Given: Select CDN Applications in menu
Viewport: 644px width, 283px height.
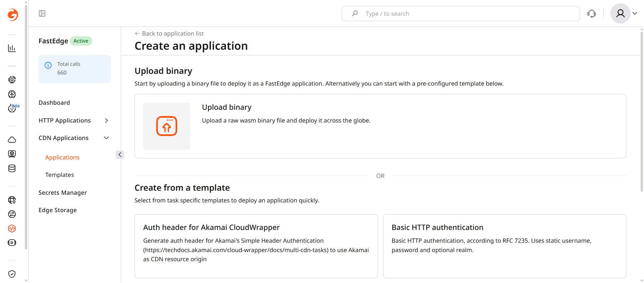Looking at the screenshot, I should (63, 138).
